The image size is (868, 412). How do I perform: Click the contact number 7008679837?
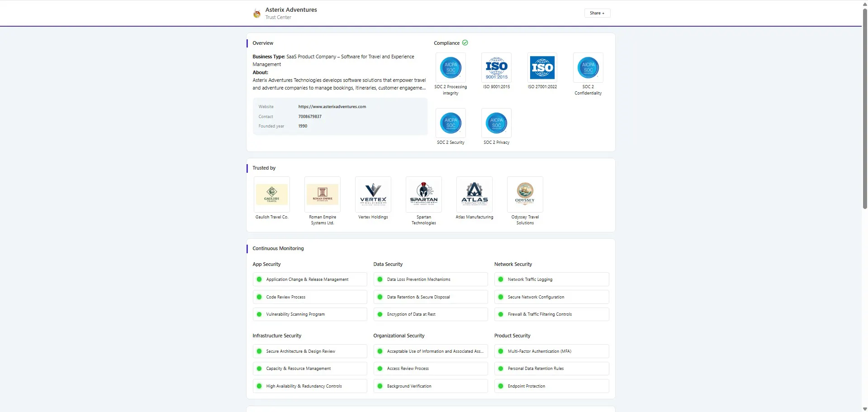click(310, 117)
